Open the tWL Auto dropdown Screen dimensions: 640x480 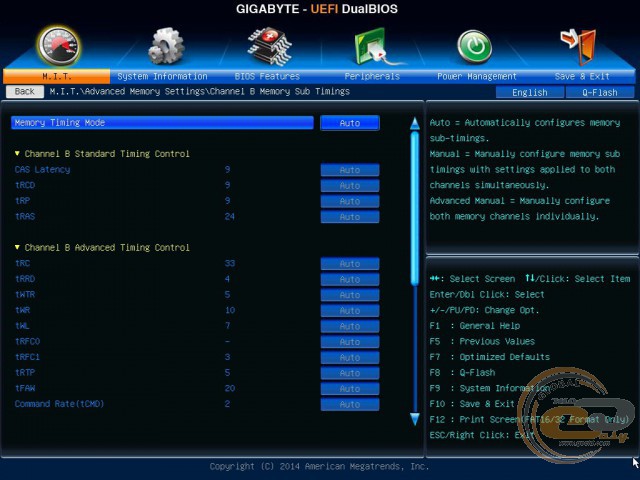pyautogui.click(x=350, y=326)
